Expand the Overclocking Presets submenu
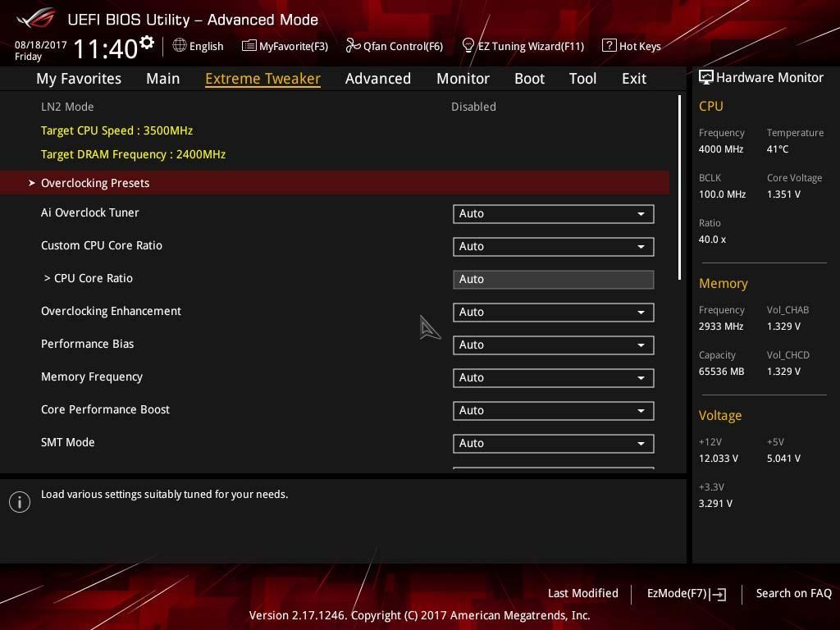The height and width of the screenshot is (630, 840). tap(335, 183)
